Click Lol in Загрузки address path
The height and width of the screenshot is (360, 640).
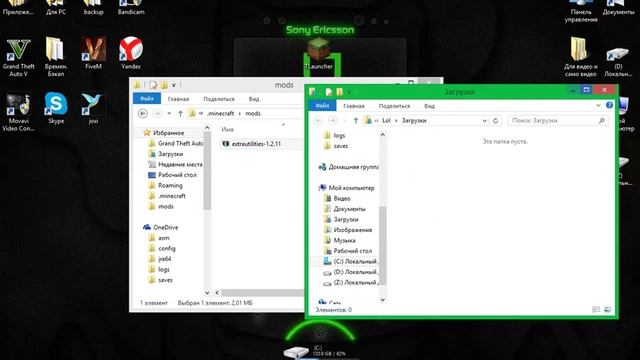tap(386, 120)
